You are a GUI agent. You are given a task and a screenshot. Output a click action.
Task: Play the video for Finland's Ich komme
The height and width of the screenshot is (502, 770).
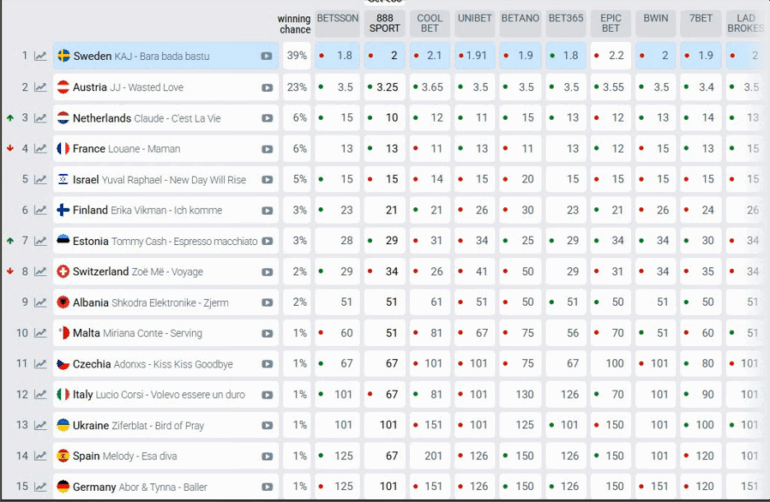[267, 211]
